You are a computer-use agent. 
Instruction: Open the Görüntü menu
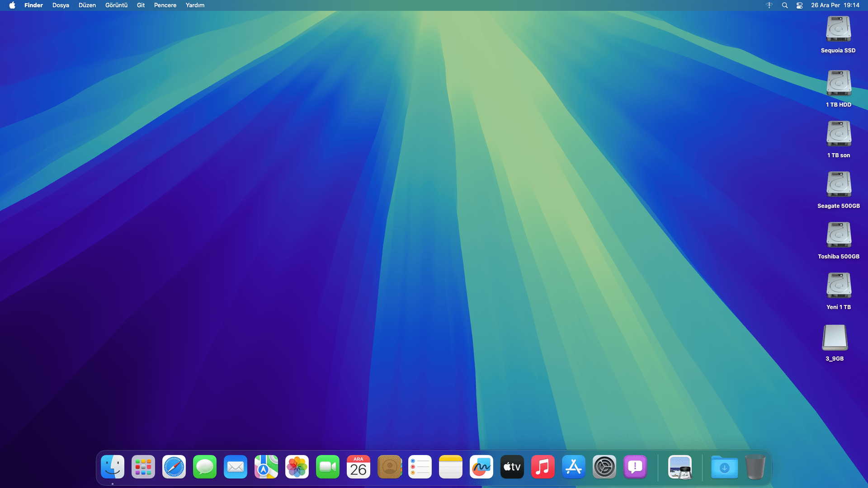[116, 5]
